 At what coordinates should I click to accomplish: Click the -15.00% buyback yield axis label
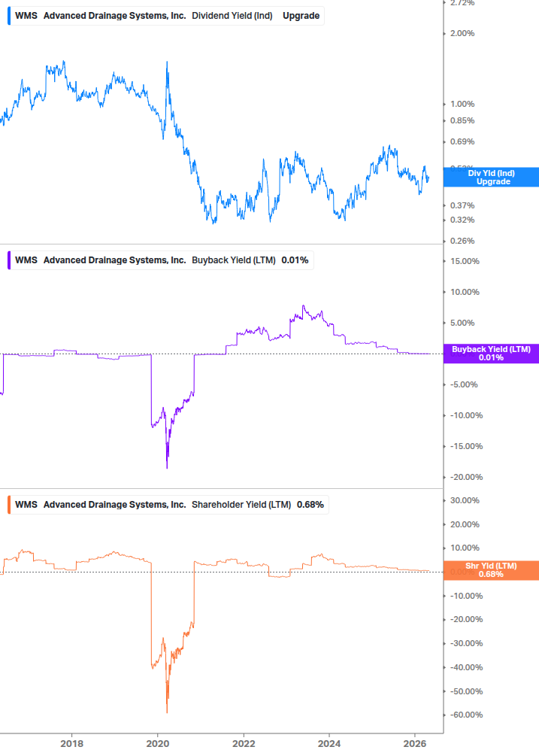coord(466,446)
